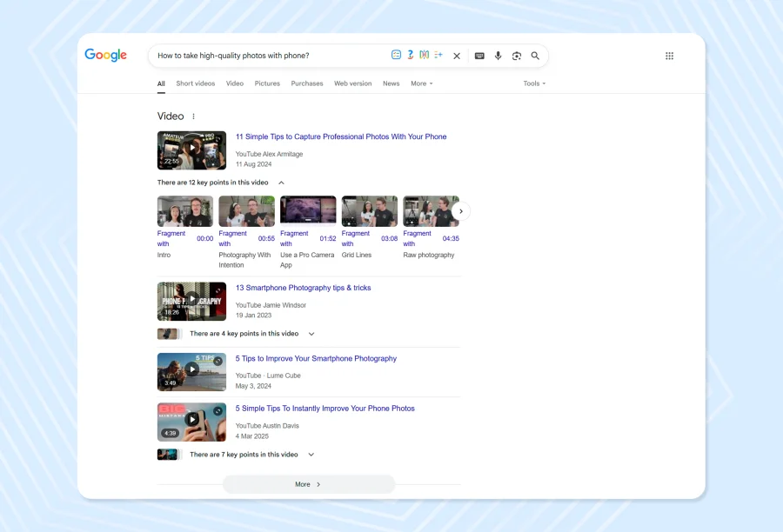The width and height of the screenshot is (783, 532).
Task: Play the 11 Simple Tips video thumbnail
Action: pyautogui.click(x=191, y=150)
